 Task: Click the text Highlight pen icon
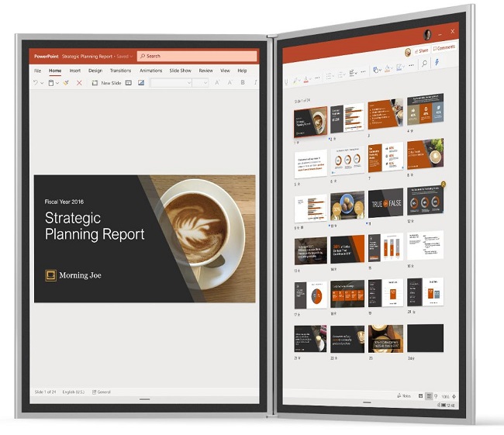pos(295,81)
